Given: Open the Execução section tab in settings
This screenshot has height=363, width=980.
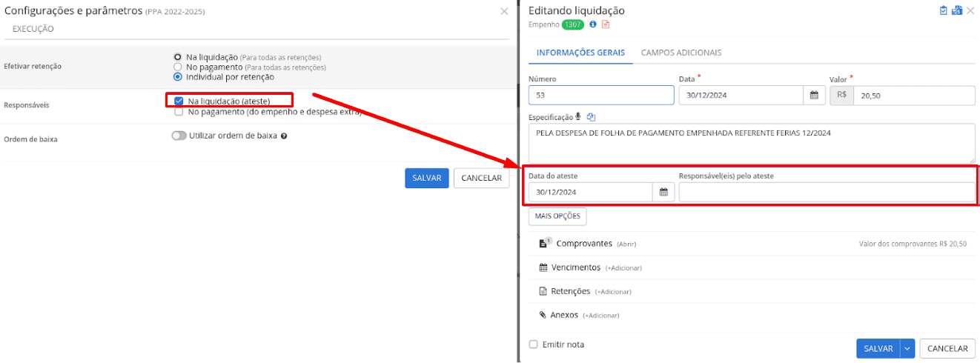Looking at the screenshot, I should pos(33,29).
